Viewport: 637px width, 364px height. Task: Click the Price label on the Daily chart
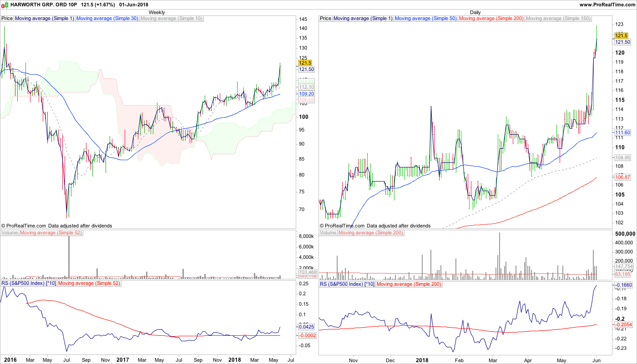[325, 19]
